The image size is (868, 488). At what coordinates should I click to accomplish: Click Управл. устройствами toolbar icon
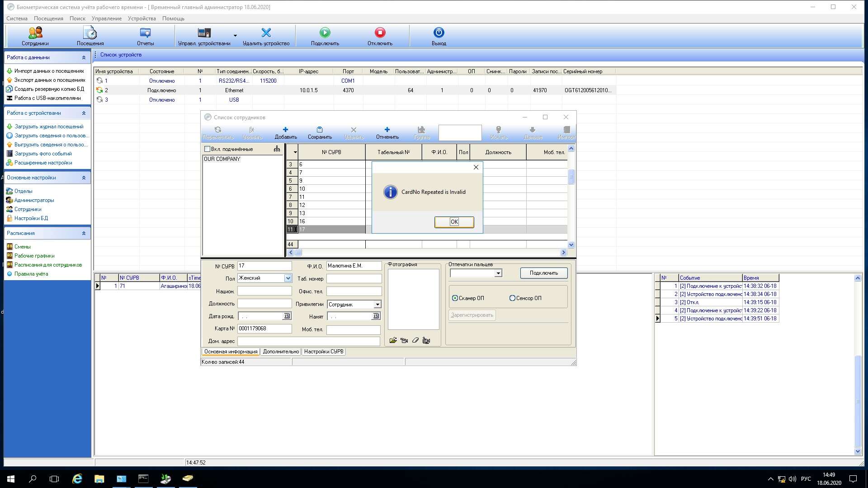204,36
